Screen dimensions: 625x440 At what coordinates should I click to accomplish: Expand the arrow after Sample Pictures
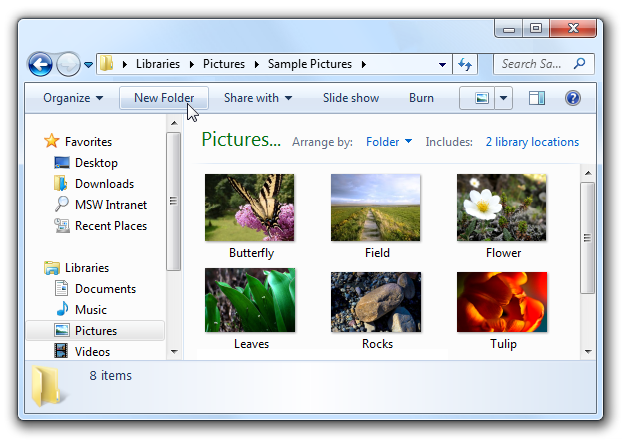(364, 64)
